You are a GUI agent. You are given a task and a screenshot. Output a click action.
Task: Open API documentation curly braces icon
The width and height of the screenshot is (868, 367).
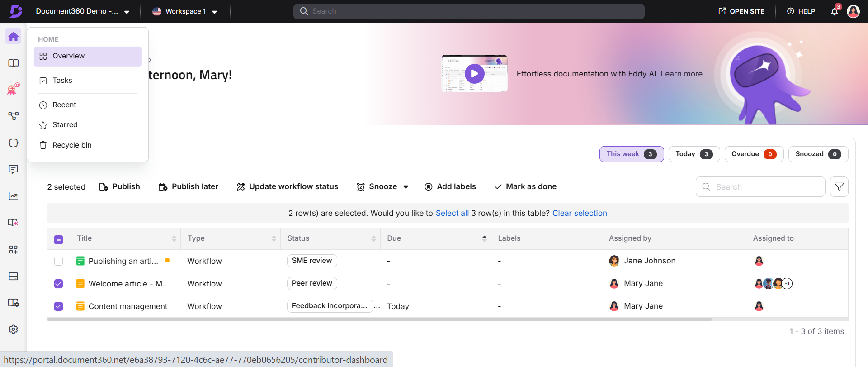[x=14, y=143]
